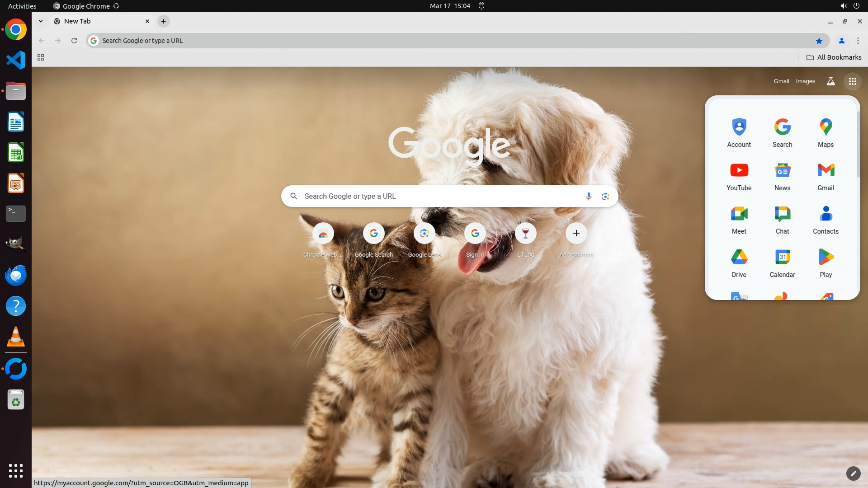Click the Google Lens camera icon

coord(605,196)
